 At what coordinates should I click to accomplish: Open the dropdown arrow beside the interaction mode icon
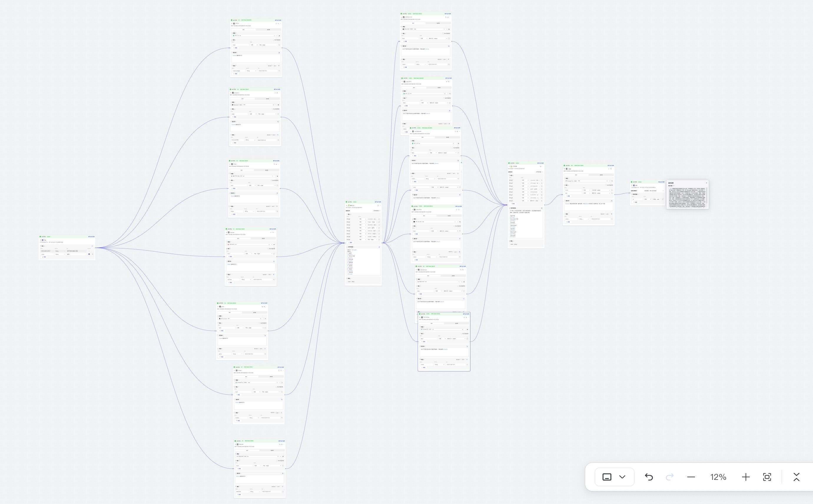(622, 477)
